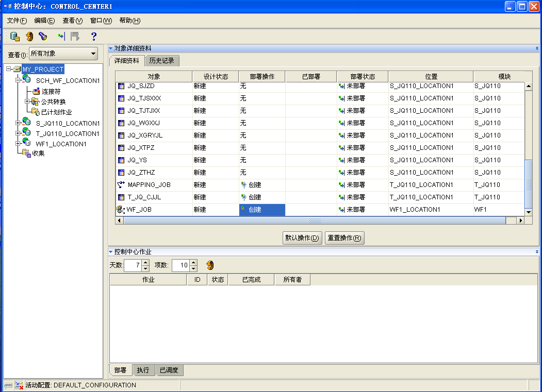
Task: Click the WF_JOB process flow icon
Action: point(121,209)
